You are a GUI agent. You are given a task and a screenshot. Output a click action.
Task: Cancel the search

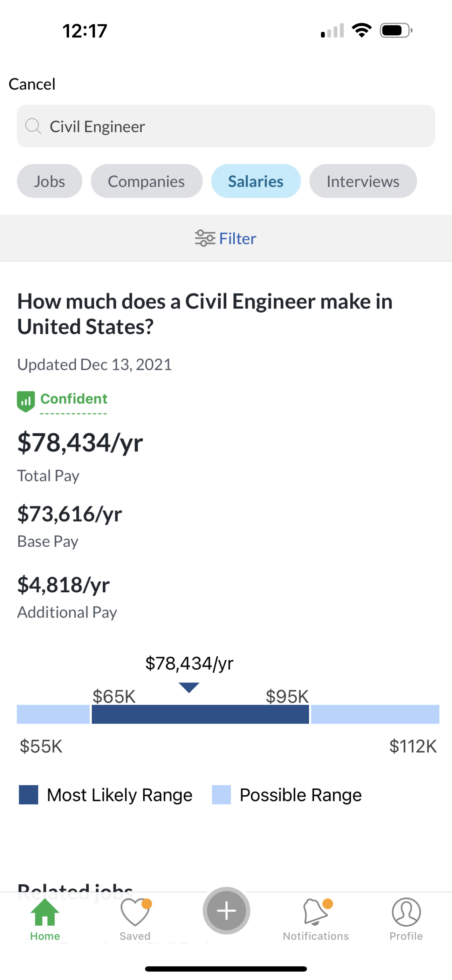(32, 84)
